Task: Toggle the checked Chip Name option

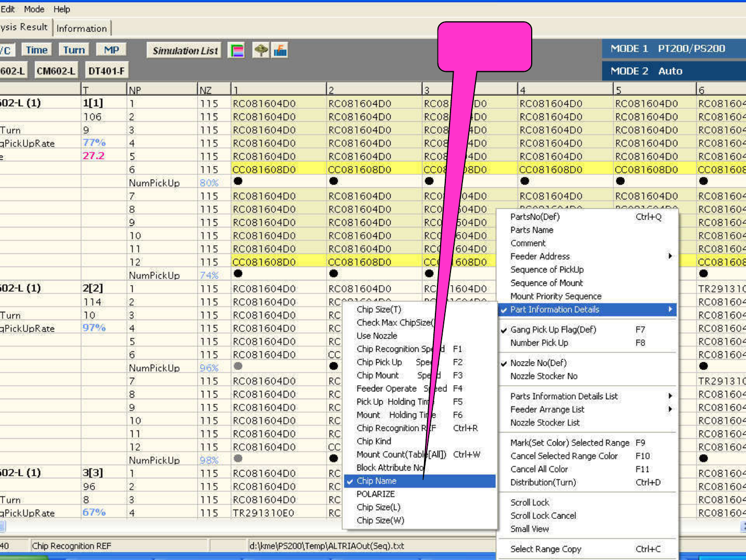Action: coord(377,481)
